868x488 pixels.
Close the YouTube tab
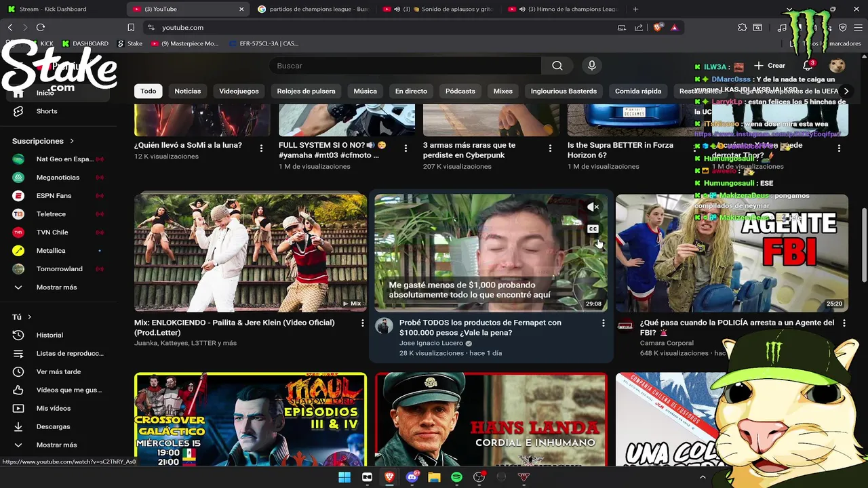241,9
